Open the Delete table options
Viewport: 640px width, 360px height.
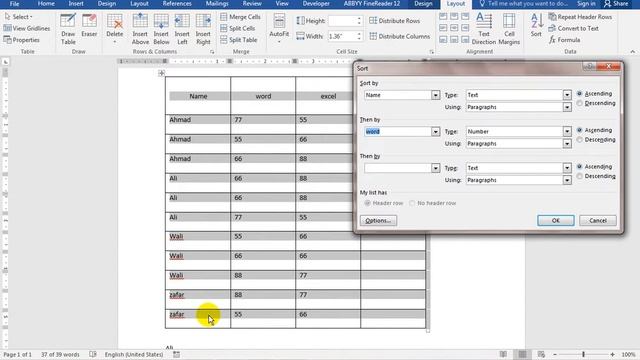pyautogui.click(x=115, y=29)
